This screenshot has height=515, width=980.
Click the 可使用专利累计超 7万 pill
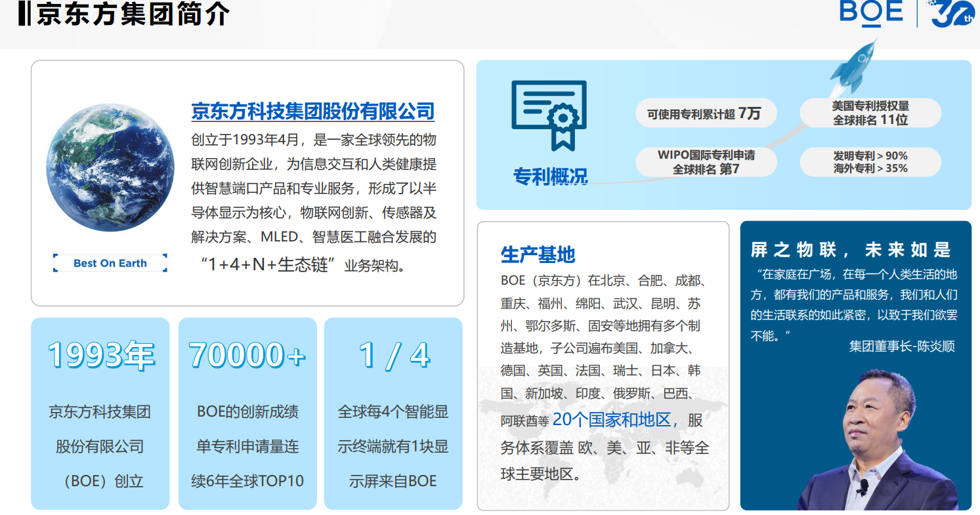[x=706, y=113]
